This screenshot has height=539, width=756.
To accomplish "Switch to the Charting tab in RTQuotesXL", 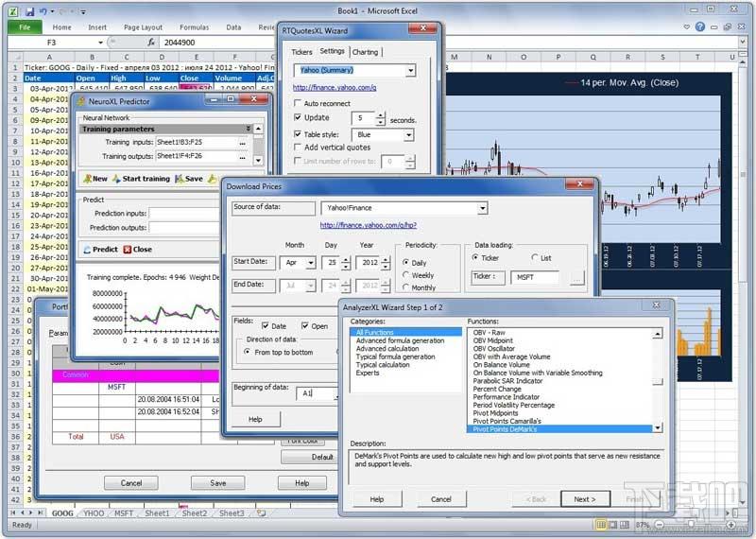I will pyautogui.click(x=365, y=52).
